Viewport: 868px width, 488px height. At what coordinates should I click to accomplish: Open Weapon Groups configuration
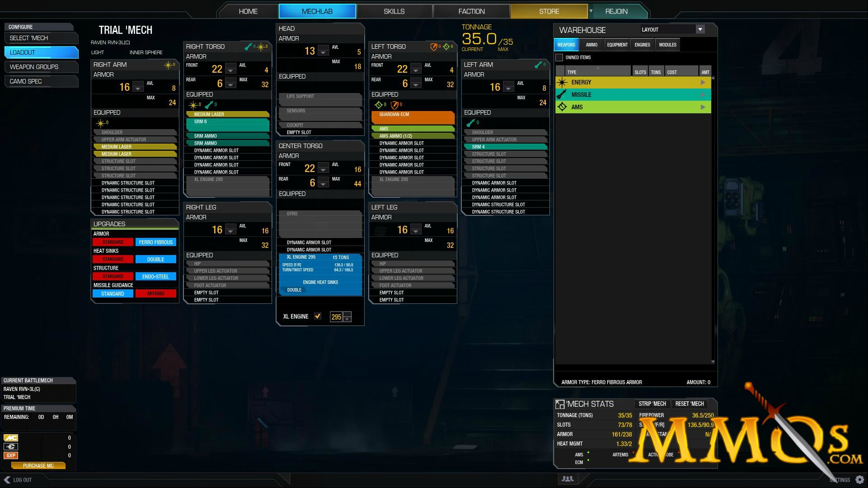coord(41,67)
